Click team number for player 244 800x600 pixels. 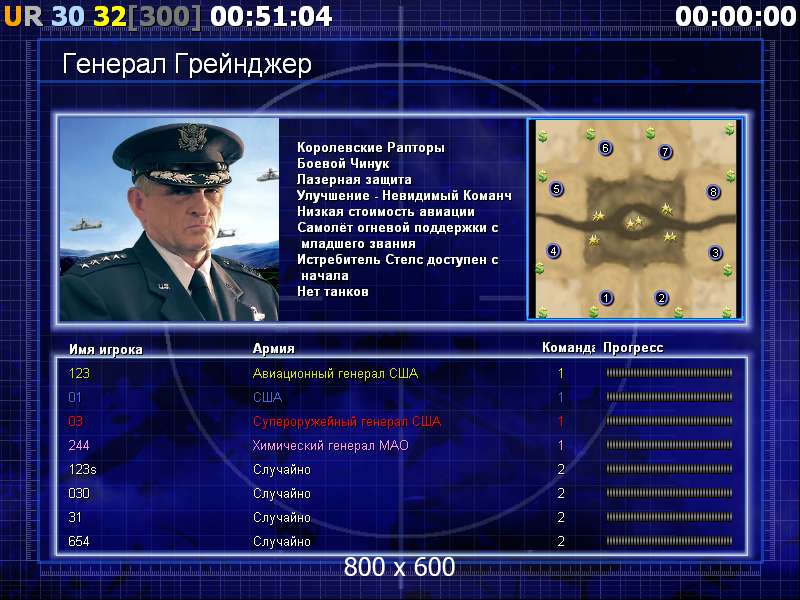pos(561,445)
